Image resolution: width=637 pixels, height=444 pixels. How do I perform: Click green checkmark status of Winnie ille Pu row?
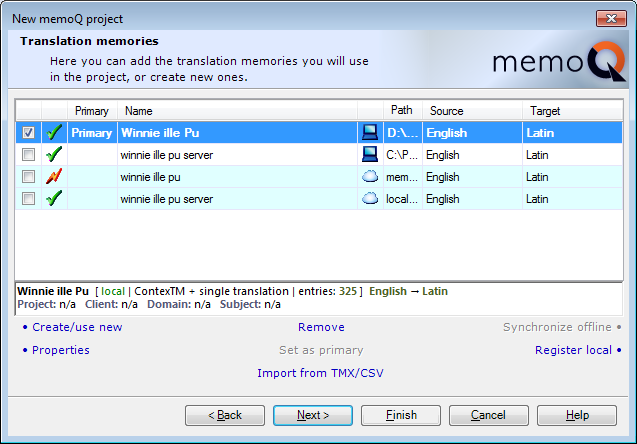point(54,132)
